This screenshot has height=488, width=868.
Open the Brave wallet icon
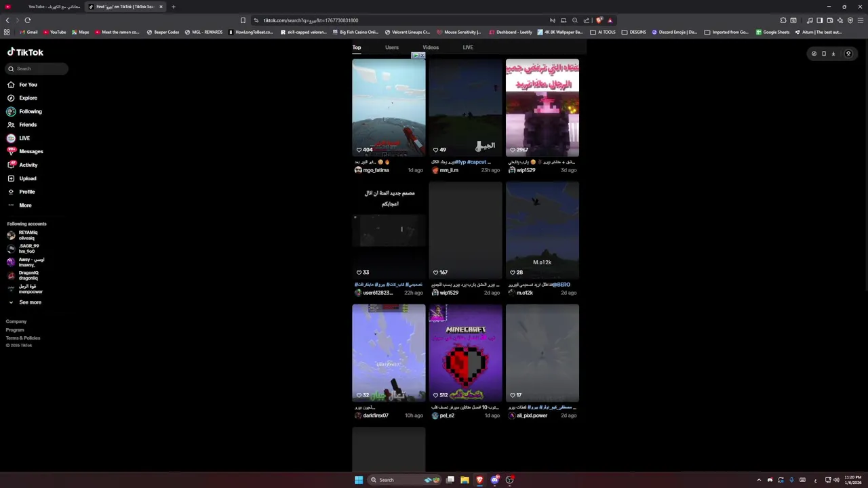pyautogui.click(x=830, y=20)
